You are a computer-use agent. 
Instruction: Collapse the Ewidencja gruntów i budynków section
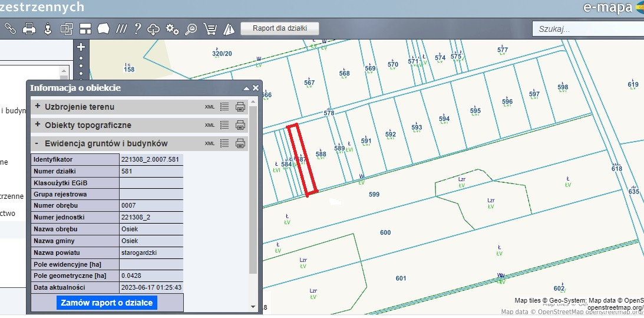coord(38,143)
